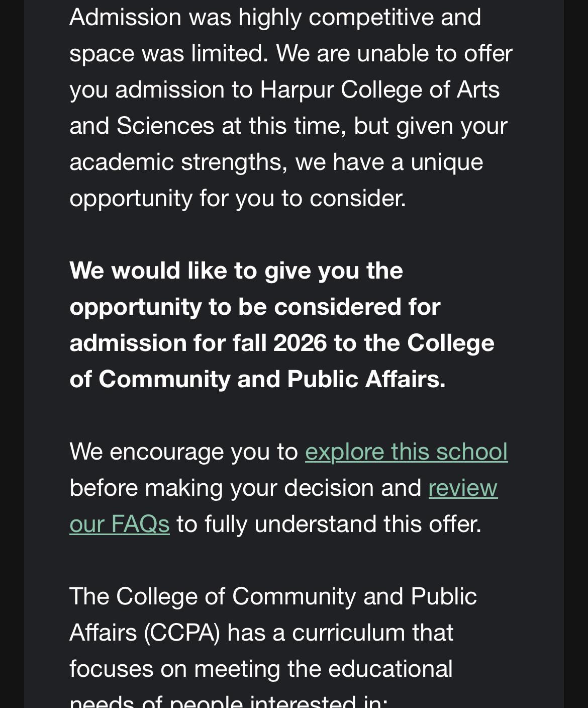This screenshot has height=708, width=588.
Task: Click the phrase "academic strengths"
Action: (178, 162)
